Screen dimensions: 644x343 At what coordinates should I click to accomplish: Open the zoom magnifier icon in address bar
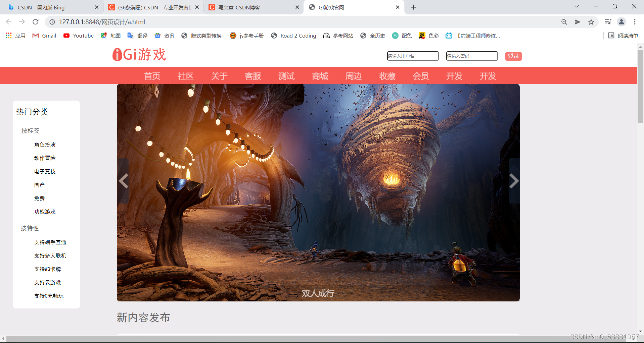coord(564,22)
